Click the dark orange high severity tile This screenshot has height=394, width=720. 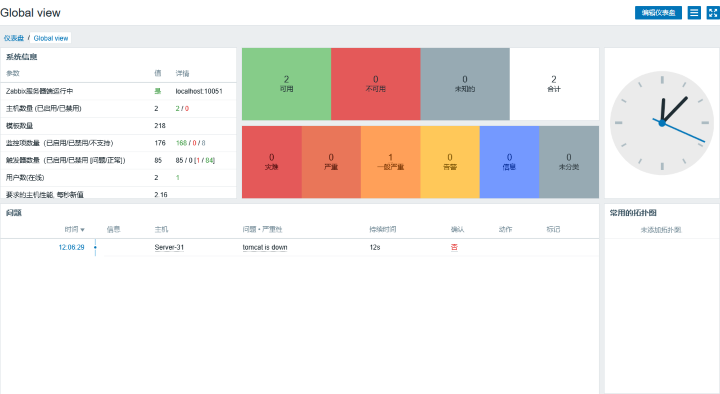[331, 162]
